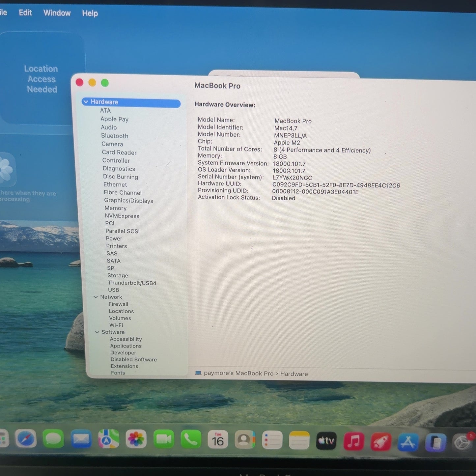Launch Messages from the Dock
476x476 pixels.
(x=53, y=439)
